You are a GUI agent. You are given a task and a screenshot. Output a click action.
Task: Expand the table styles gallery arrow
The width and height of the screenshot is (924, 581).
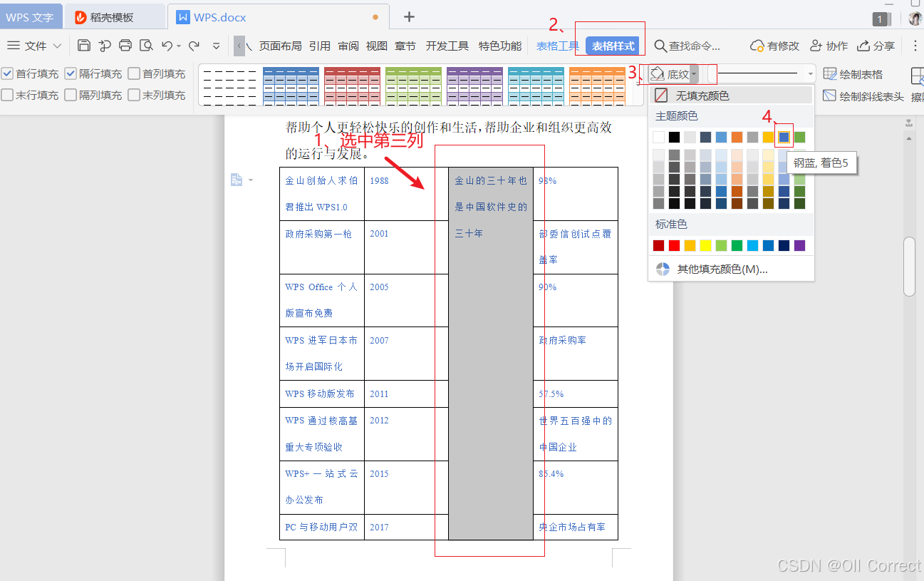click(x=636, y=84)
